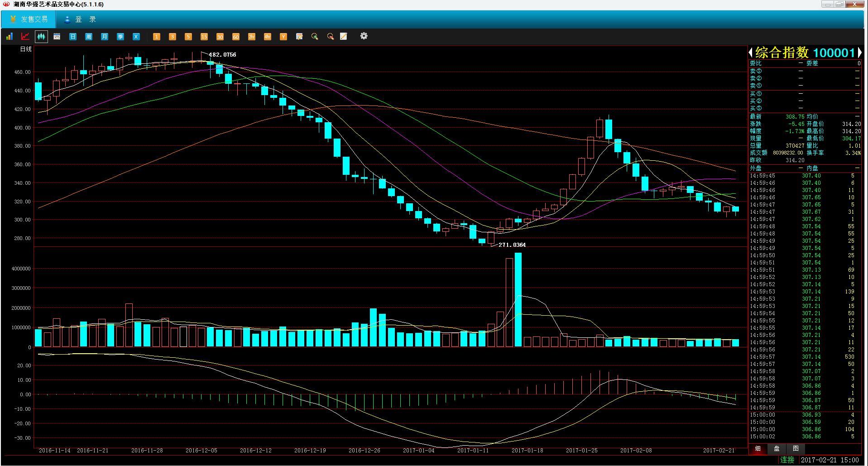Click the 外盘 label
Image resolution: width=868 pixels, height=466 pixels.
click(756, 168)
